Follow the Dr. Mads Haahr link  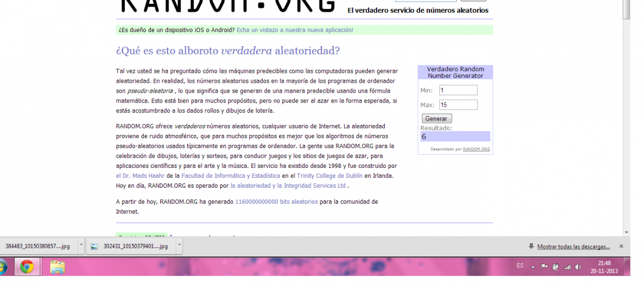[x=140, y=176]
